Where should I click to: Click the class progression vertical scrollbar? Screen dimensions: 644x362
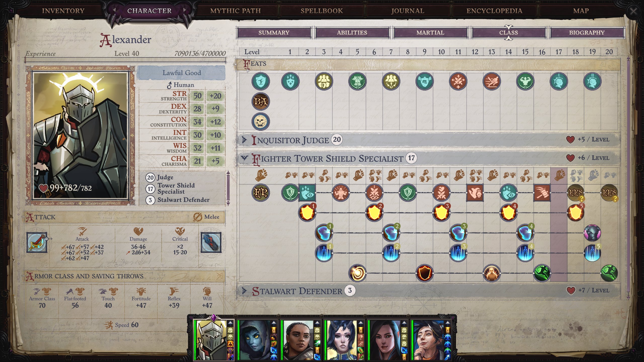[x=628, y=178]
